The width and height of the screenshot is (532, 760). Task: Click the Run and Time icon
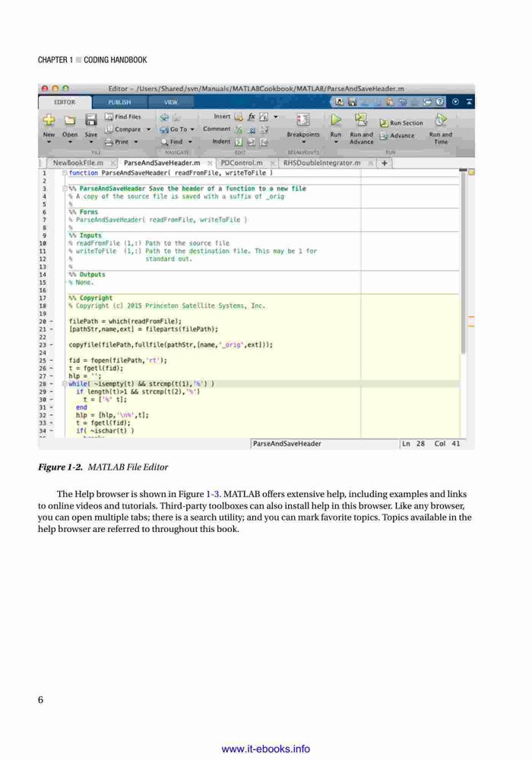[x=441, y=119]
